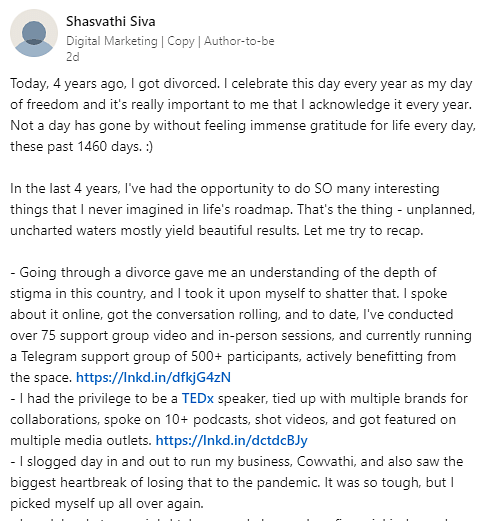
Task: Open the TEDx hyperlink
Action: 197,398
